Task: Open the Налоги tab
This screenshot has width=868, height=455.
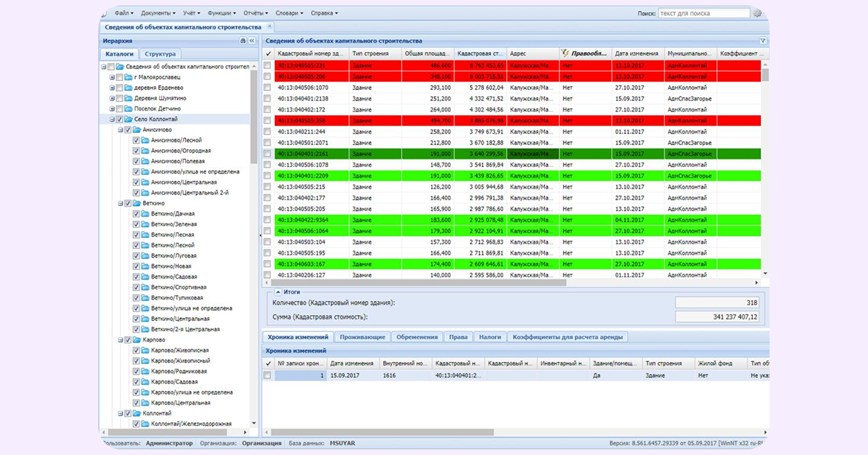Action: pyautogui.click(x=490, y=337)
